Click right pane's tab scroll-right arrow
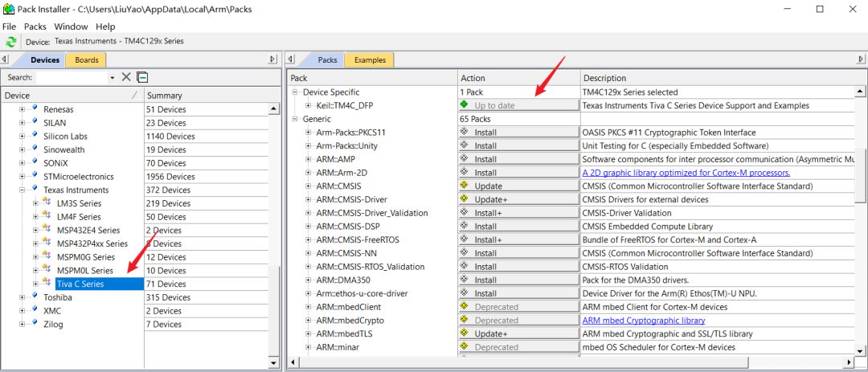The height and width of the screenshot is (372, 868). coord(861,59)
